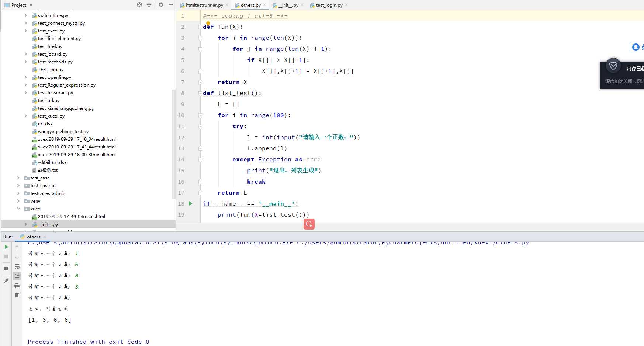Click the down arrow in Run toolbar
Viewport: 644px width, 346px height.
point(17,257)
